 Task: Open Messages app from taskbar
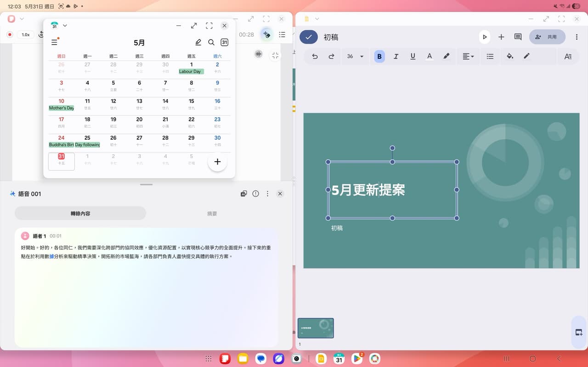261,359
